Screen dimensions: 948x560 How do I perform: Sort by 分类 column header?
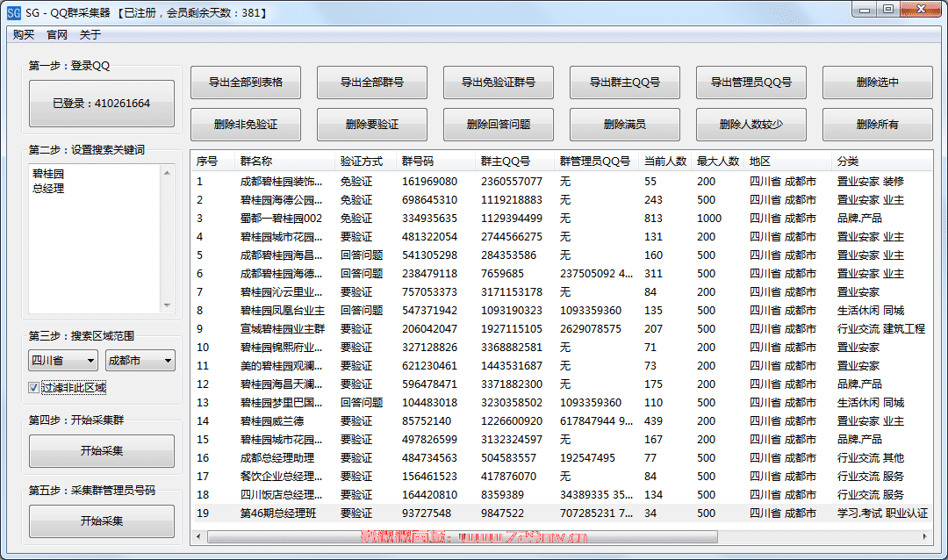click(881, 162)
